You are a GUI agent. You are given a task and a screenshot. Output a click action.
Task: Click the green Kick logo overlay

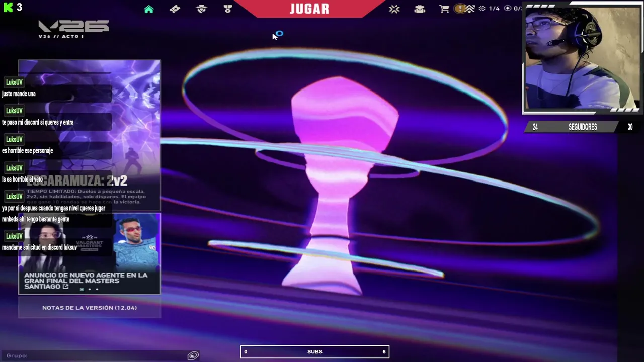8,7
